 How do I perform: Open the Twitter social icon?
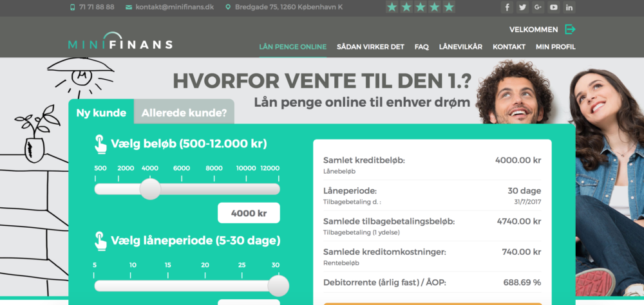click(x=522, y=7)
